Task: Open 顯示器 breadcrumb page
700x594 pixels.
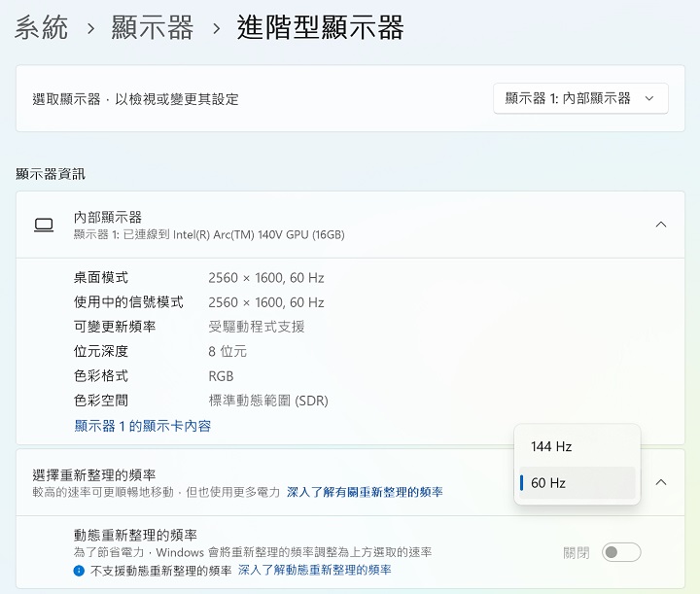Action: [x=153, y=27]
